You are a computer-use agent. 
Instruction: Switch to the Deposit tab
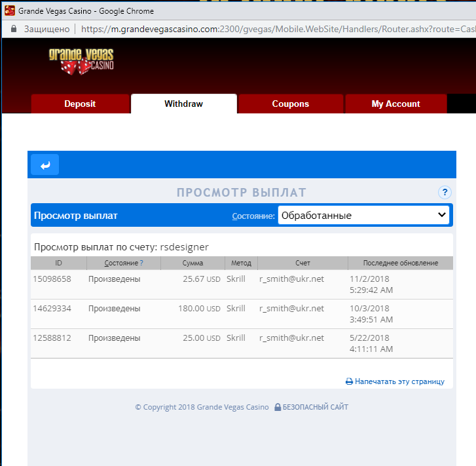click(x=80, y=104)
